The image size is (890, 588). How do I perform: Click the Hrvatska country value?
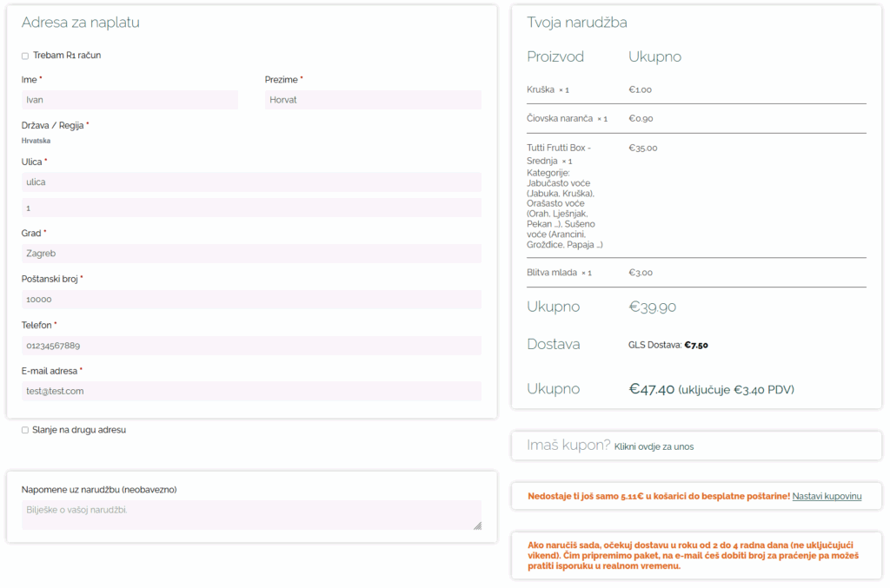(x=36, y=141)
